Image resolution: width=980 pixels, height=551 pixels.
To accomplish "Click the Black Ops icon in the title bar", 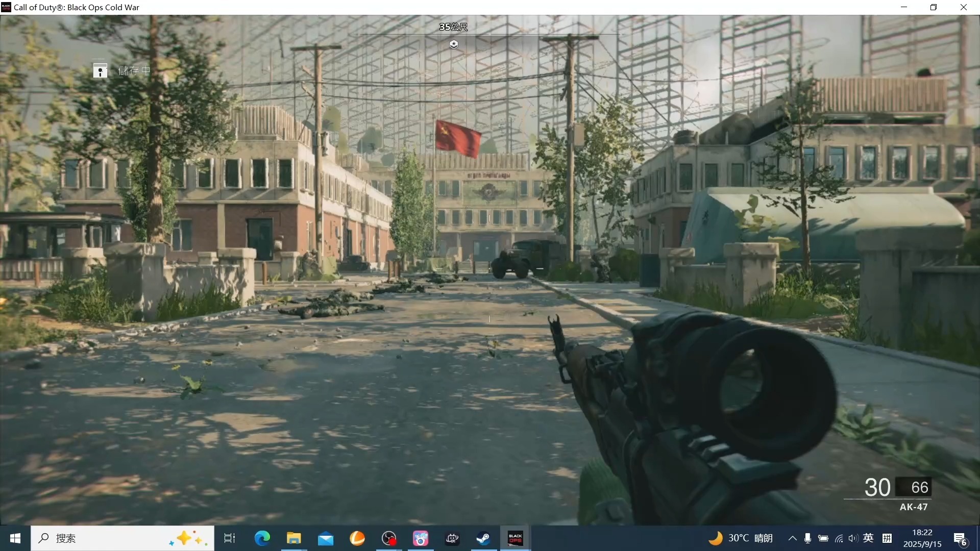I will [x=6, y=7].
